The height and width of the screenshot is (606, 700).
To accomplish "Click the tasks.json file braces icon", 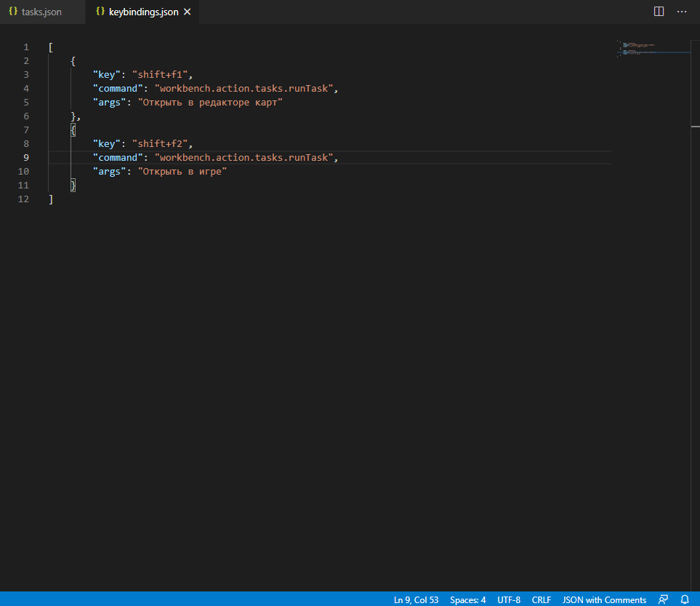I will pyautogui.click(x=13, y=12).
